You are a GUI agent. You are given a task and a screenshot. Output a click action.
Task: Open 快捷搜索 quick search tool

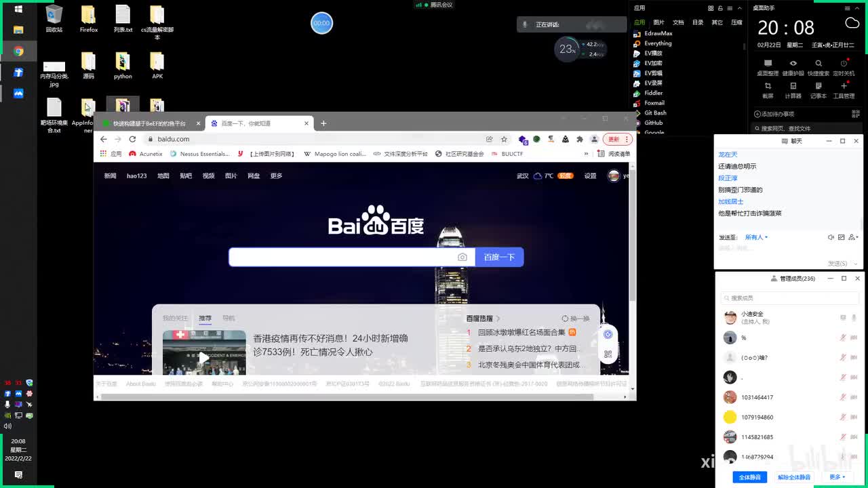tap(818, 67)
